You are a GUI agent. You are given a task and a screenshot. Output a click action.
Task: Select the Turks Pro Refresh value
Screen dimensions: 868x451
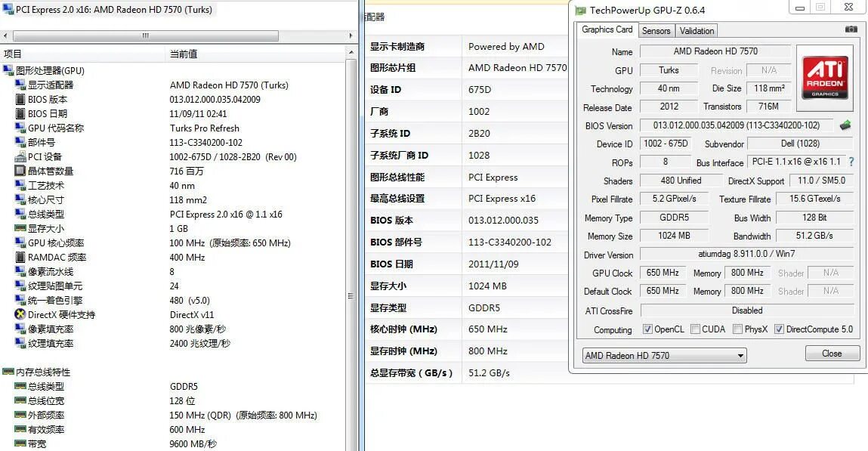coord(204,128)
